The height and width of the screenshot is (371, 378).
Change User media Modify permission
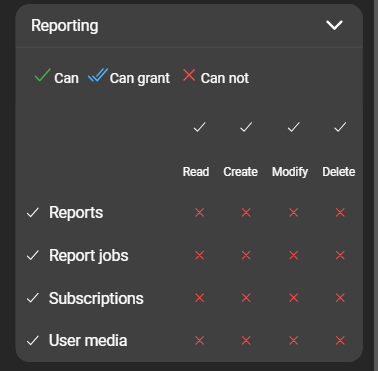[293, 340]
